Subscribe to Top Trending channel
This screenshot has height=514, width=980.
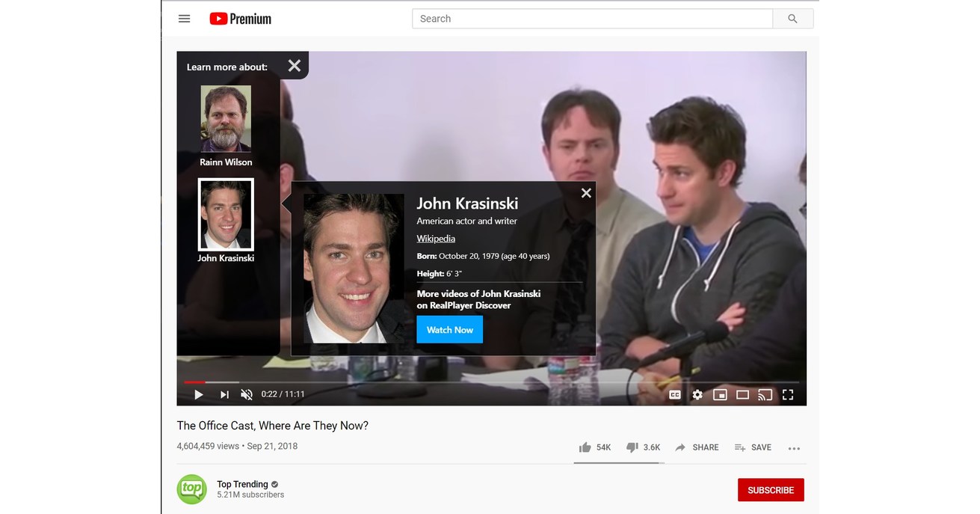click(x=771, y=490)
